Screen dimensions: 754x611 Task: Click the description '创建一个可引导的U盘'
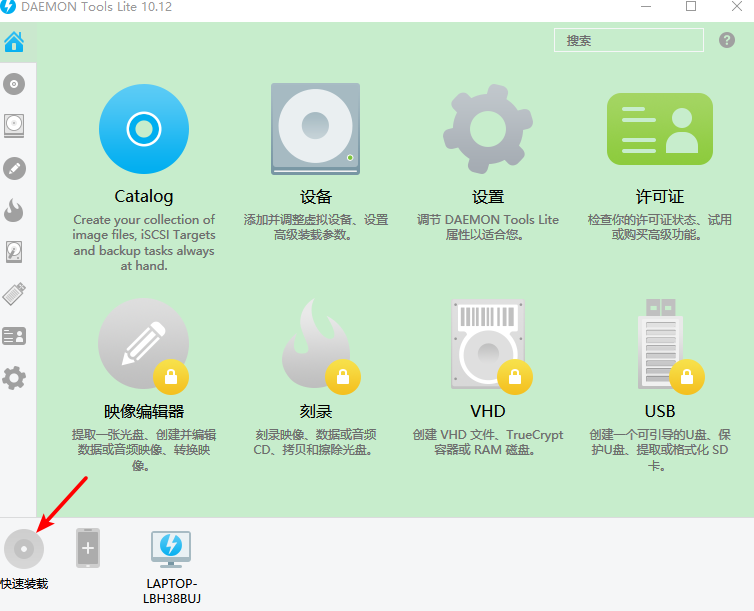660,449
